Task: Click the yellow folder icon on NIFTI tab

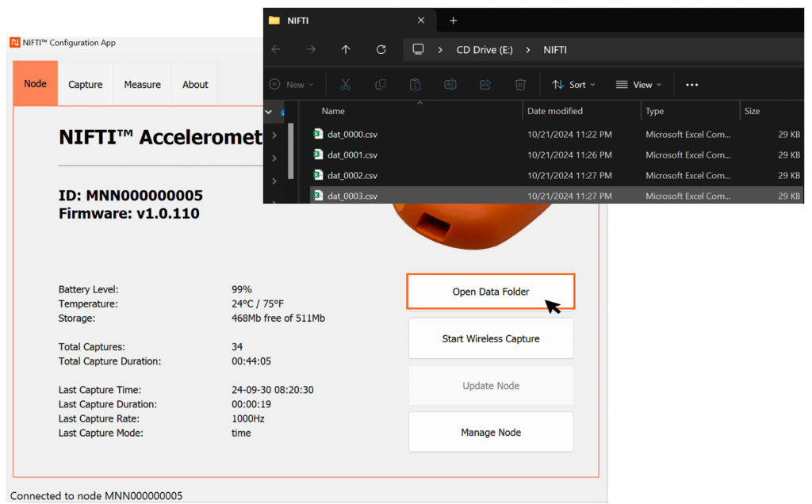Action: tap(274, 20)
